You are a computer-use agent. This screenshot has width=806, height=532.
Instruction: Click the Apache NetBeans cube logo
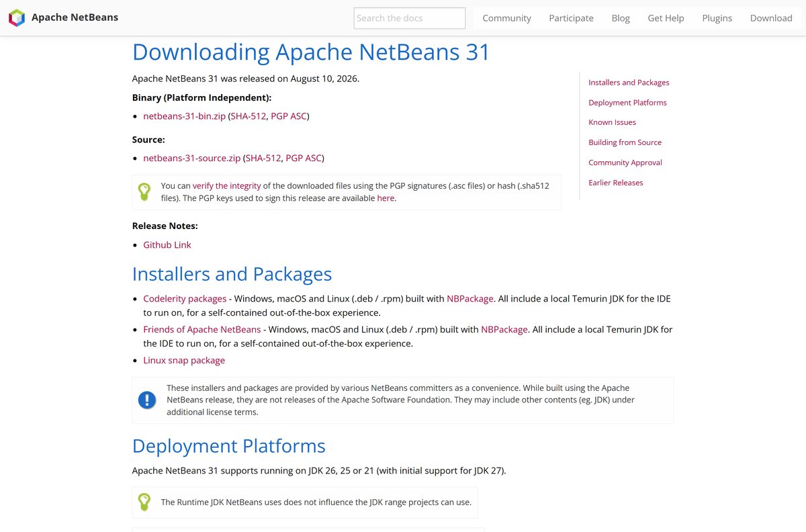[x=17, y=18]
